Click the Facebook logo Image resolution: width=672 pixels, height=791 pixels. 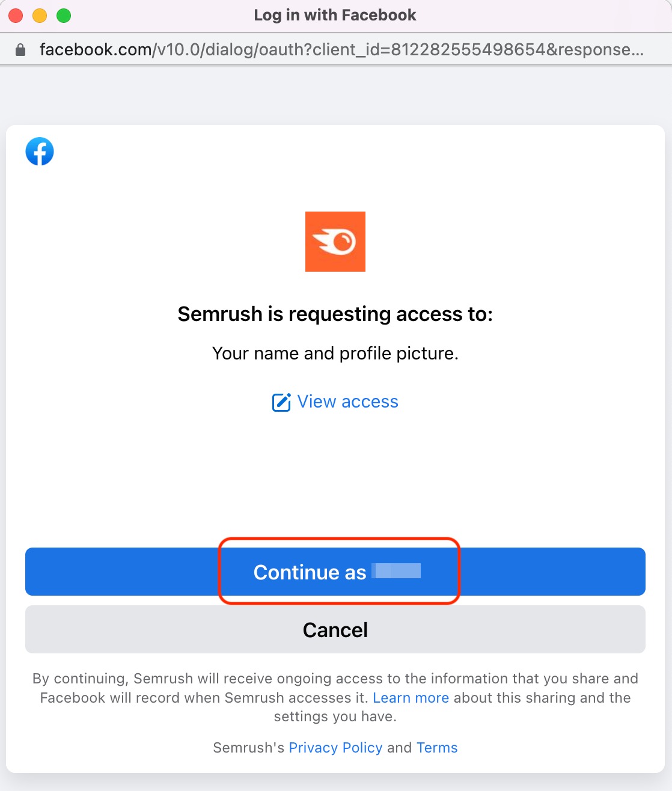39,151
